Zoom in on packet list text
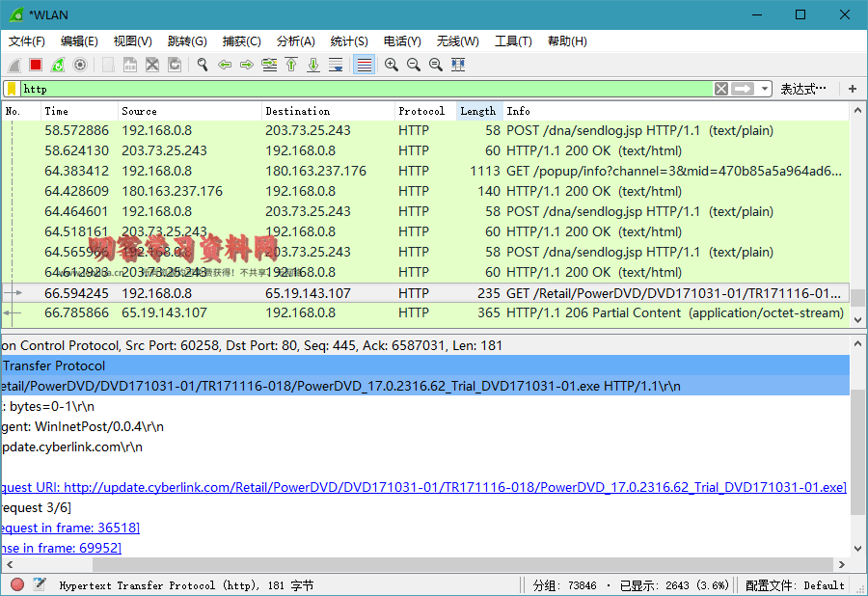Screen dimensions: 868x596 pyautogui.click(x=391, y=65)
